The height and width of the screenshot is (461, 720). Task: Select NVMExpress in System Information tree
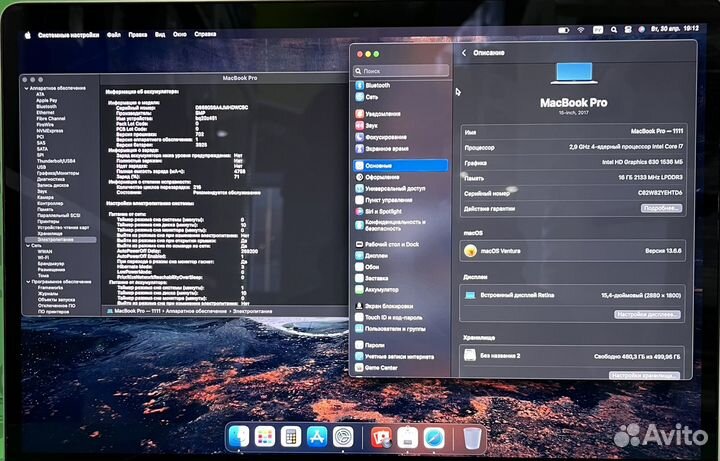50,131
